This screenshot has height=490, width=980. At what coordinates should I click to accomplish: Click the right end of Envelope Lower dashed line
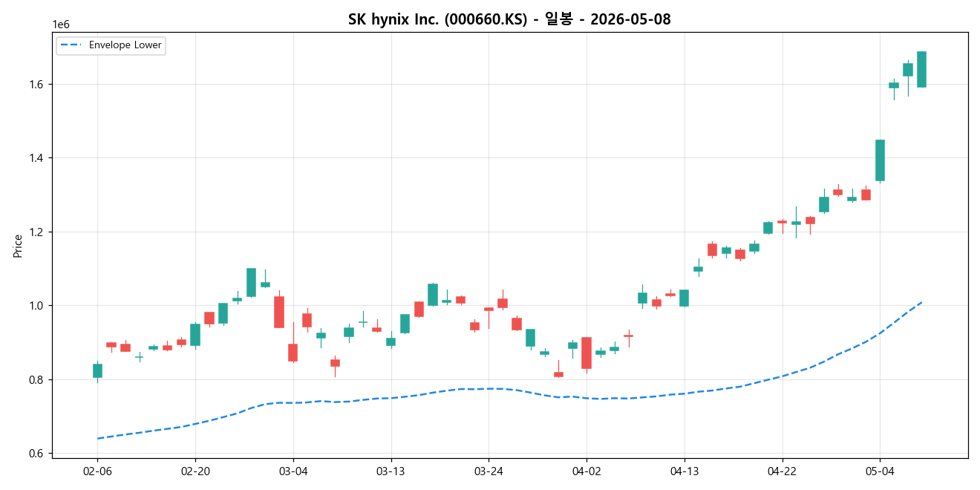pyautogui.click(x=921, y=302)
